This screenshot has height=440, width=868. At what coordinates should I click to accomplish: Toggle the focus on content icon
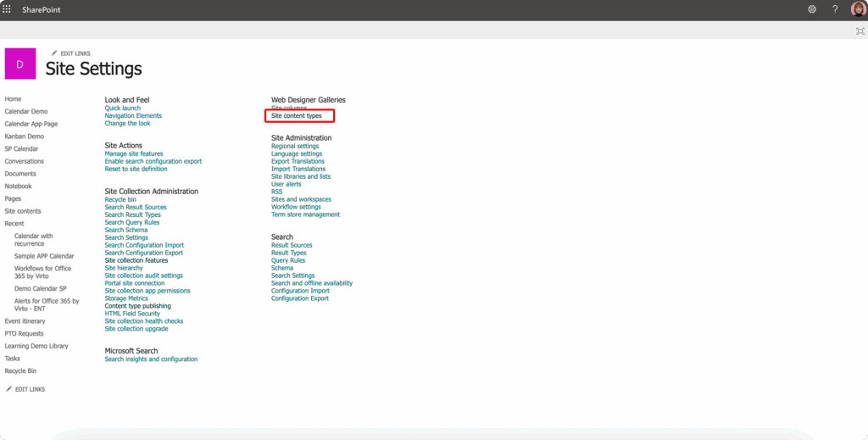(860, 31)
